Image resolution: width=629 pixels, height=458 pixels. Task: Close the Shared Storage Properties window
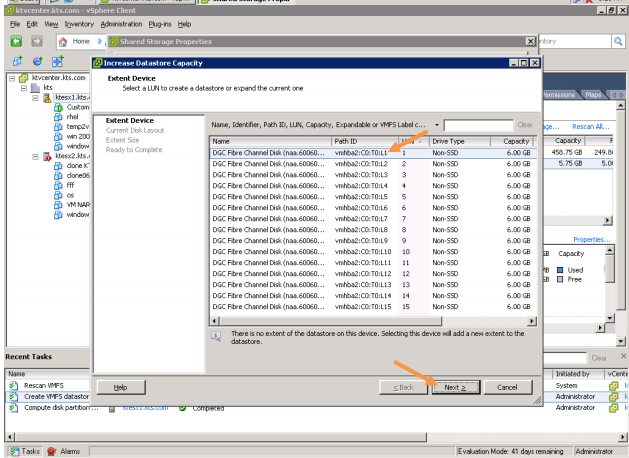pyautogui.click(x=530, y=41)
